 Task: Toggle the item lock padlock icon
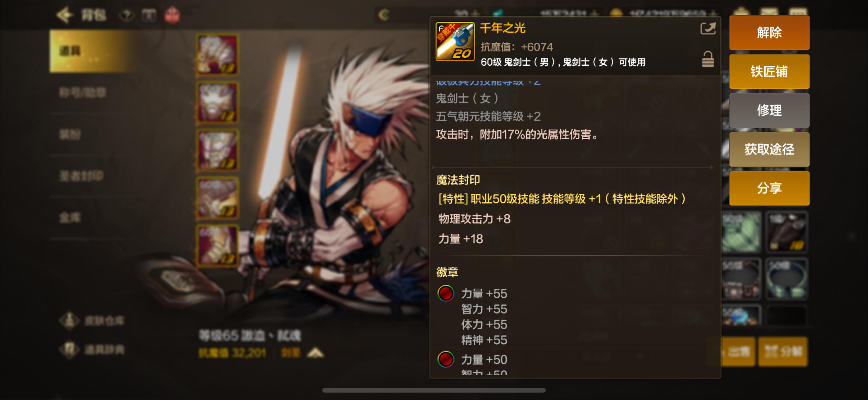708,59
